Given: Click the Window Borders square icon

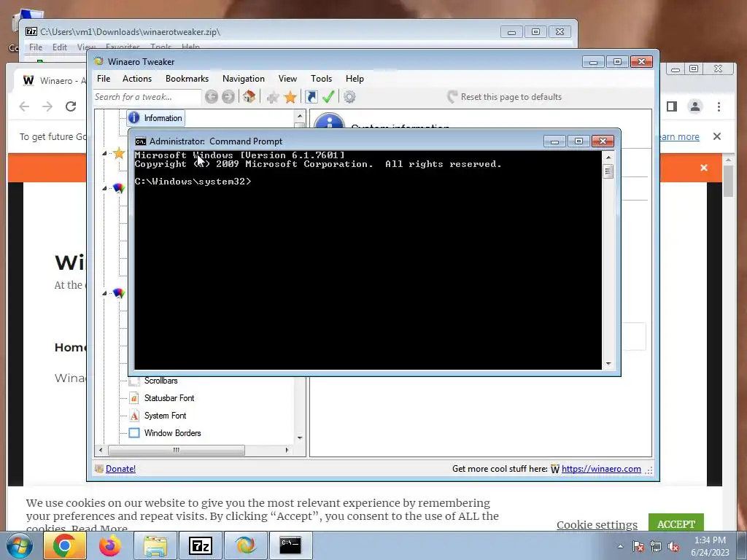Looking at the screenshot, I should pos(134,433).
